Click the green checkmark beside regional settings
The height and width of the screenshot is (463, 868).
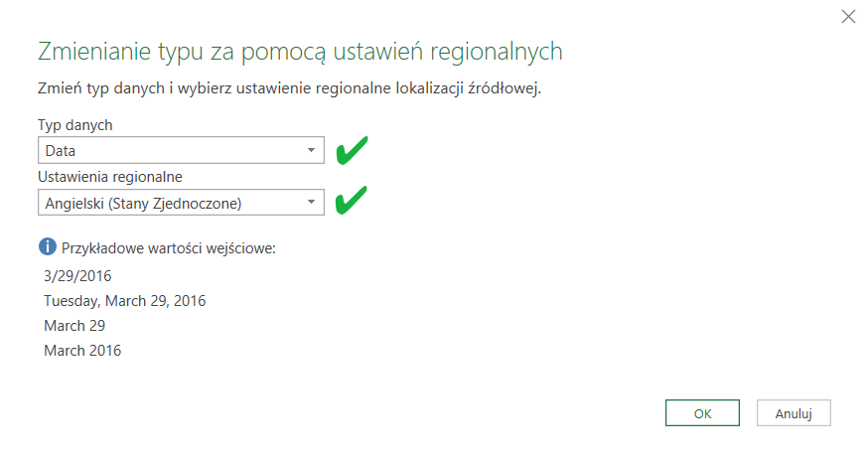coord(352,202)
